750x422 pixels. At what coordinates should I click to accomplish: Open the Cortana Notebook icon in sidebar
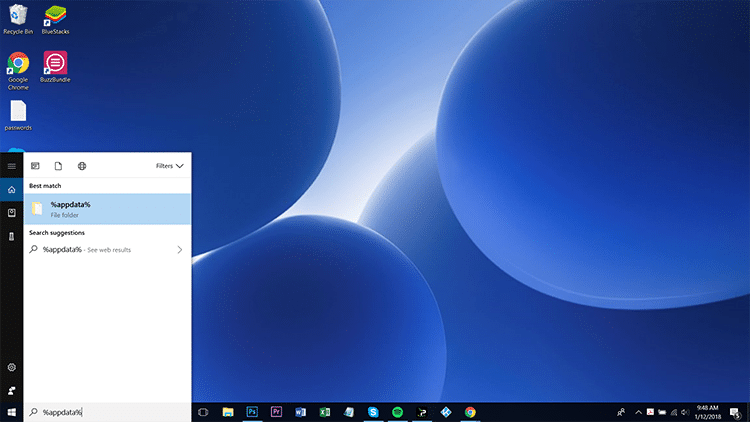click(x=11, y=213)
